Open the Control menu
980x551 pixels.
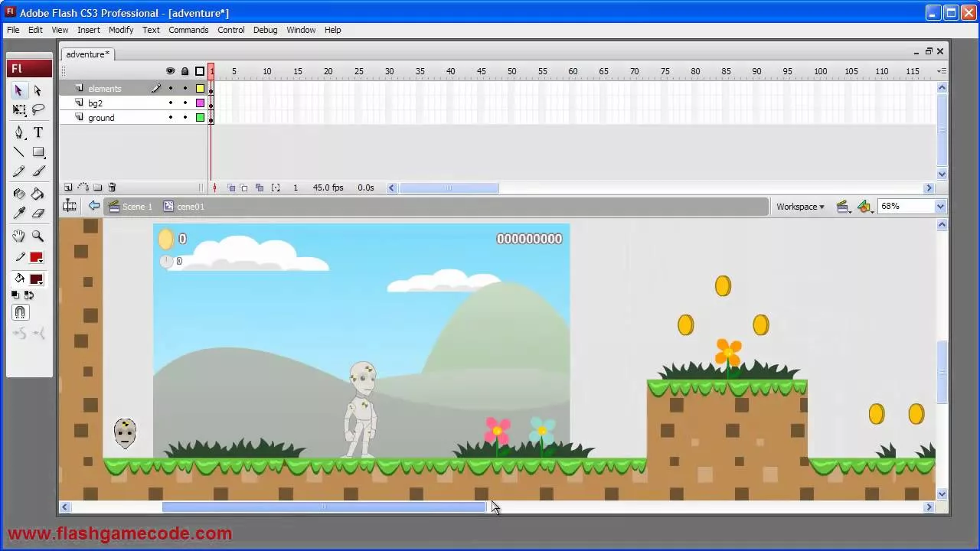point(230,30)
